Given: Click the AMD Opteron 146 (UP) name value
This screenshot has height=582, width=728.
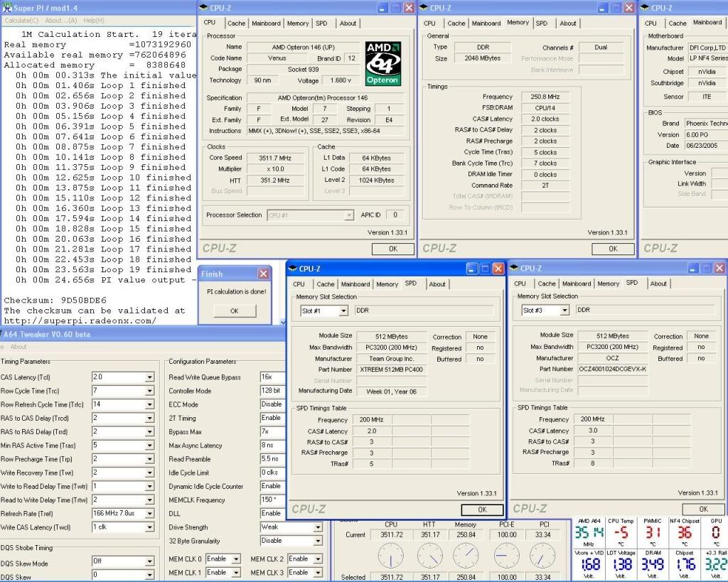Looking at the screenshot, I should pyautogui.click(x=303, y=47).
